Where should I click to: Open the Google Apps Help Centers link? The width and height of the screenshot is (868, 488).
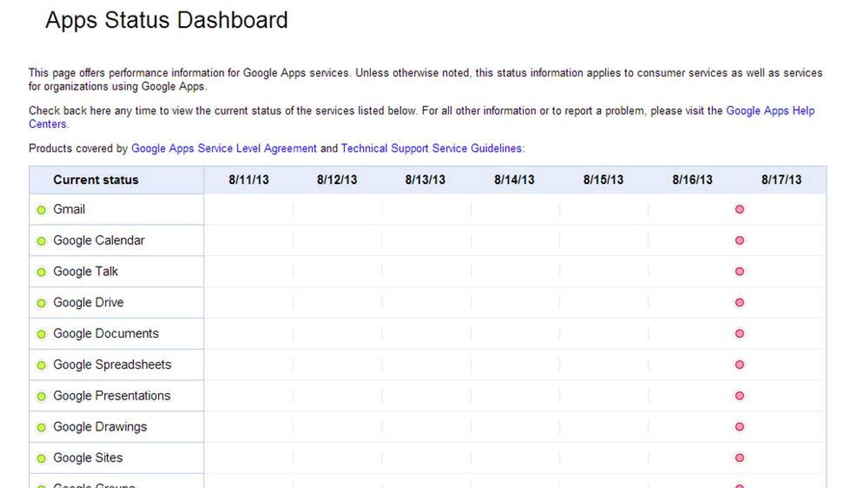770,111
